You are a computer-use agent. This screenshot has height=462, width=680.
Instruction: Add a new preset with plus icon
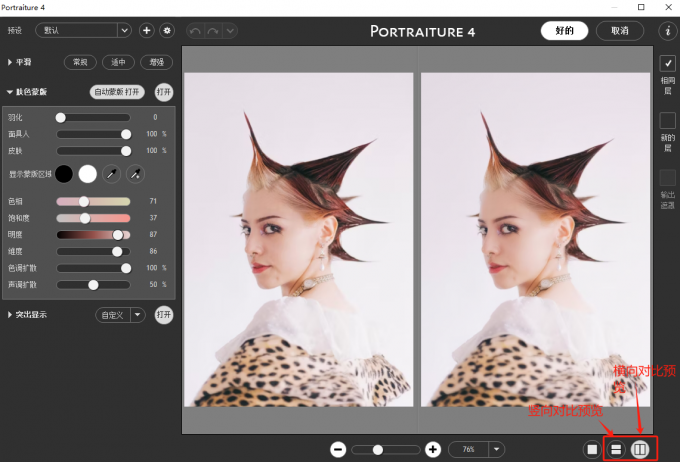(x=147, y=30)
